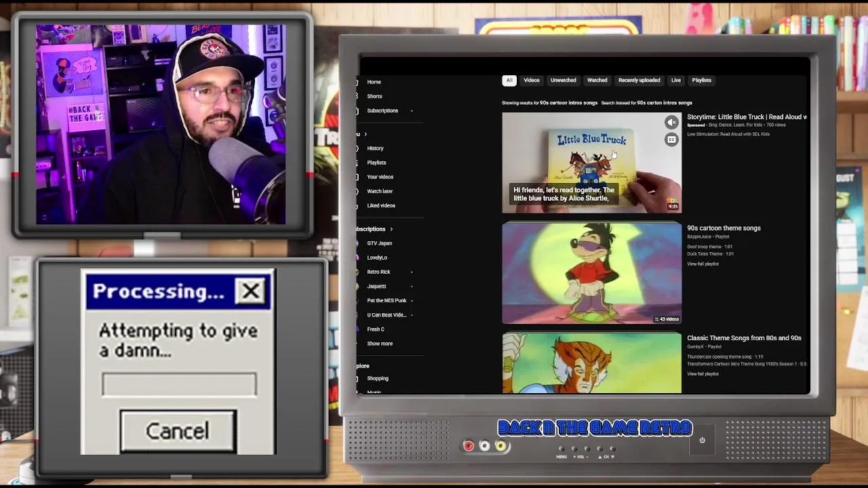The height and width of the screenshot is (488, 868).
Task: Select the Playlists filter chip
Action: 702,80
